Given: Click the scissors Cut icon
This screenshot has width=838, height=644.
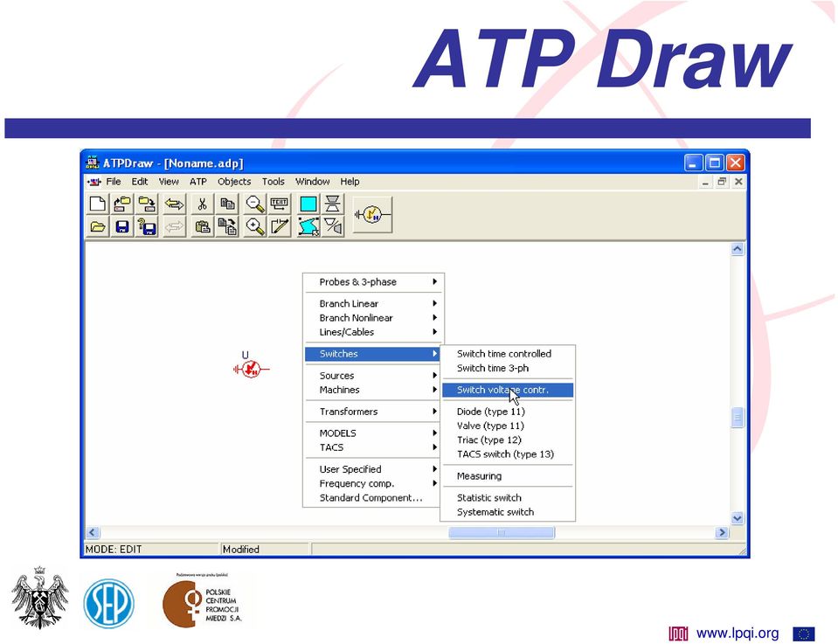Looking at the screenshot, I should click(x=202, y=204).
